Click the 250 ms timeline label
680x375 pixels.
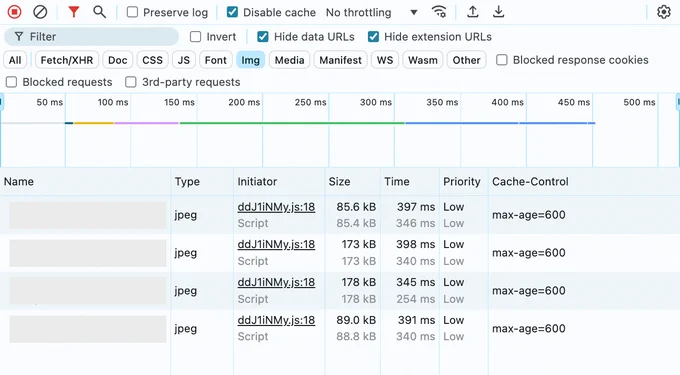pyautogui.click(x=311, y=102)
